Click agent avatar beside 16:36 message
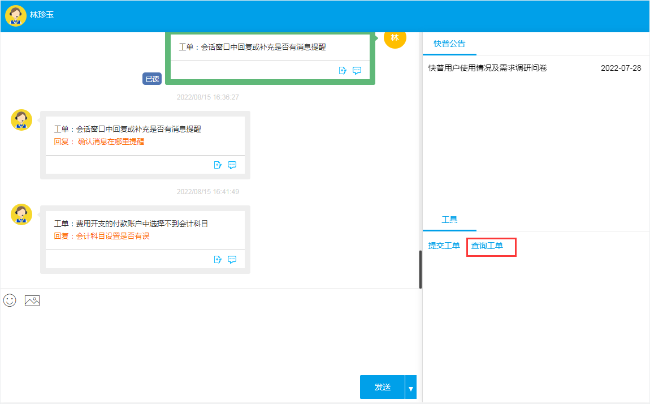This screenshot has height=404, width=650. click(x=22, y=120)
